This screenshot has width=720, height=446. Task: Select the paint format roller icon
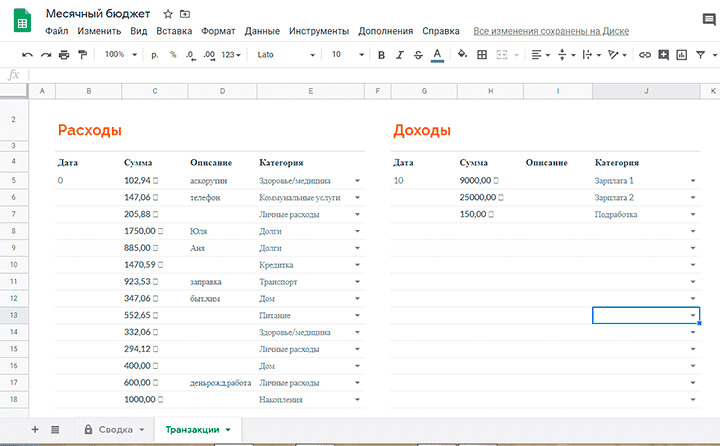pos(82,54)
